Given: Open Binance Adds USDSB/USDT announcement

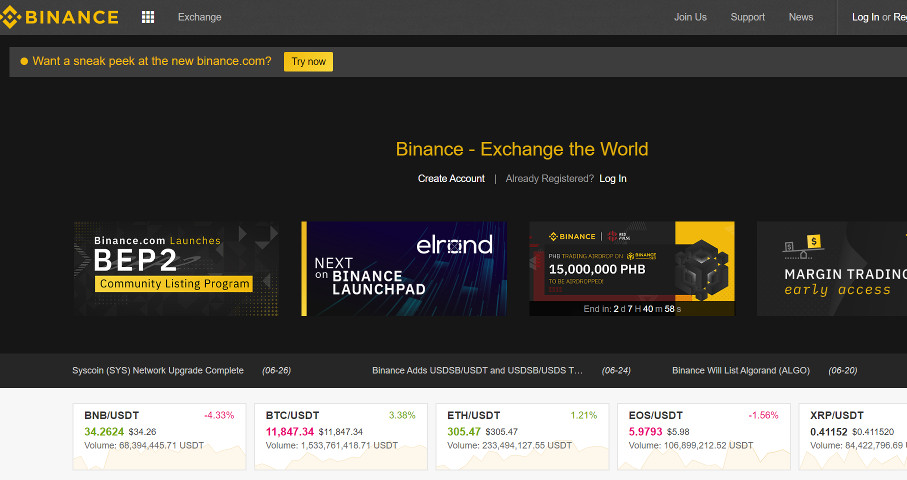Looking at the screenshot, I should point(477,371).
